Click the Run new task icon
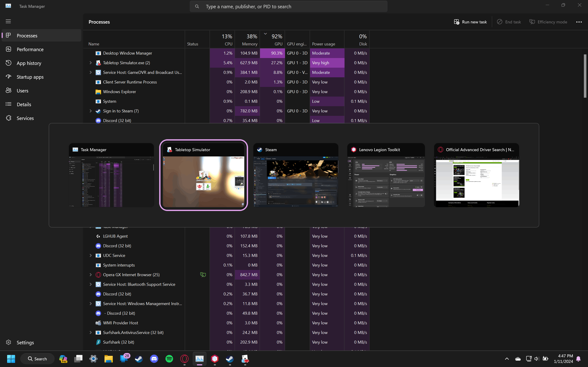Image resolution: width=588 pixels, height=367 pixels. (457, 22)
